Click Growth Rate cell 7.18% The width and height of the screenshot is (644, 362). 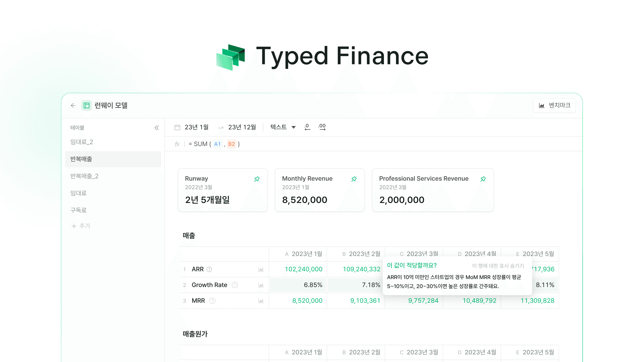(356, 285)
